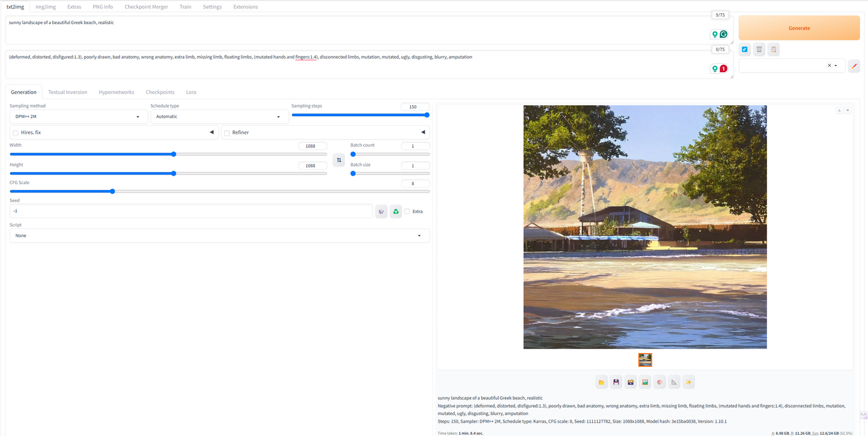Randomize seed with dice button
The image size is (868, 436).
381,211
